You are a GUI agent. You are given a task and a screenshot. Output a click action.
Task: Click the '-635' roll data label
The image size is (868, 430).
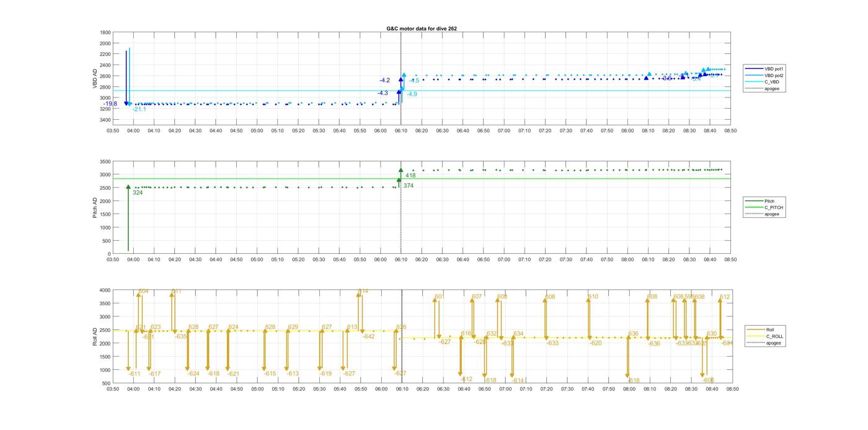[180, 336]
